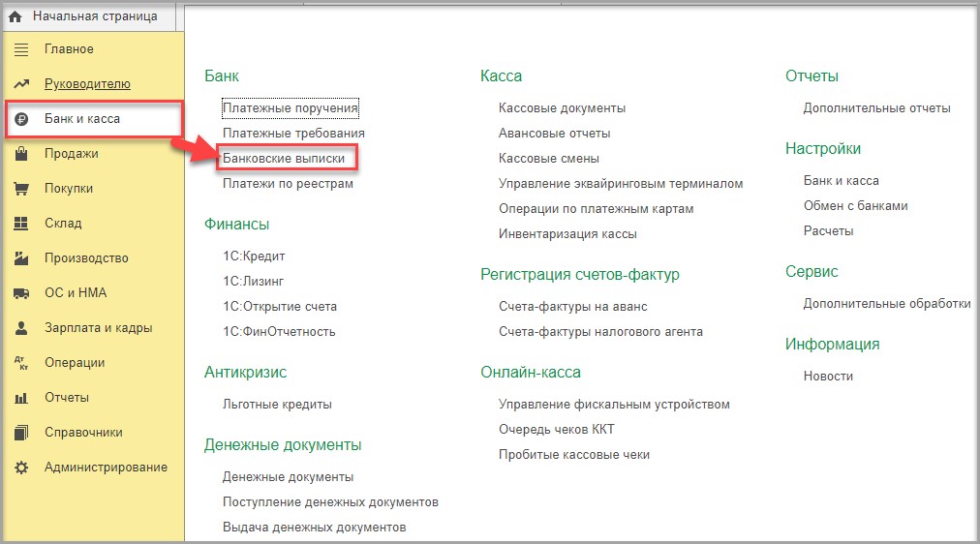
Task: Open Расчеты settings
Action: coord(828,231)
